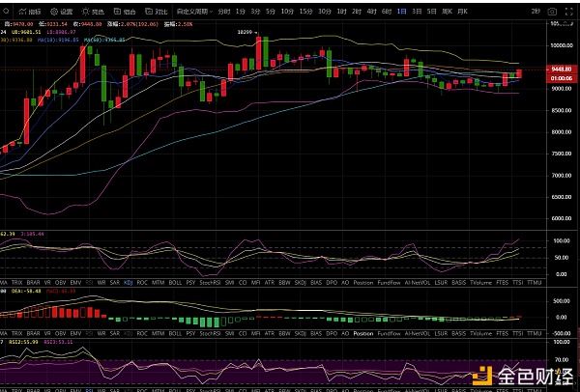The height and width of the screenshot is (392, 580).
Task: Select BOLL in the row under the KDJ chart
Action: pyautogui.click(x=175, y=283)
